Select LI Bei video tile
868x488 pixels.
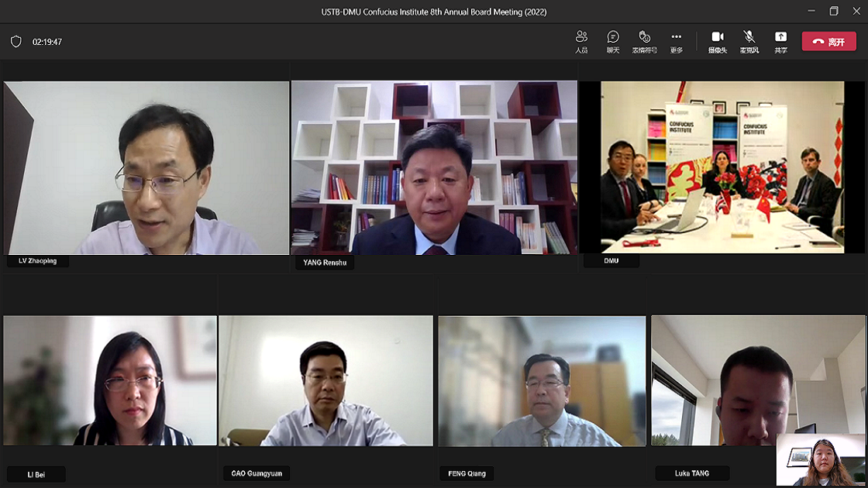[x=110, y=380]
